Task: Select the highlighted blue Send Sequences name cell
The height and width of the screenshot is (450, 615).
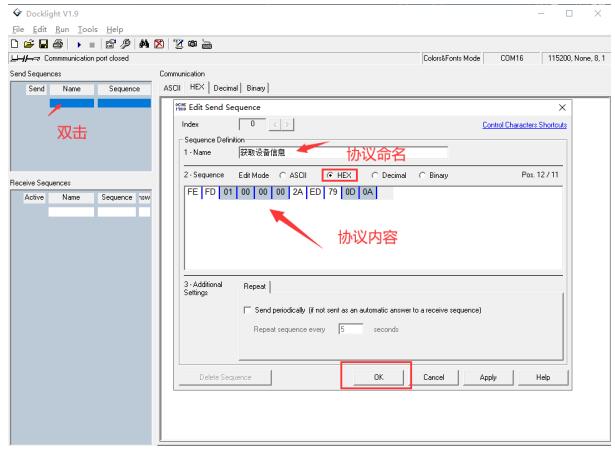Action: coord(71,103)
